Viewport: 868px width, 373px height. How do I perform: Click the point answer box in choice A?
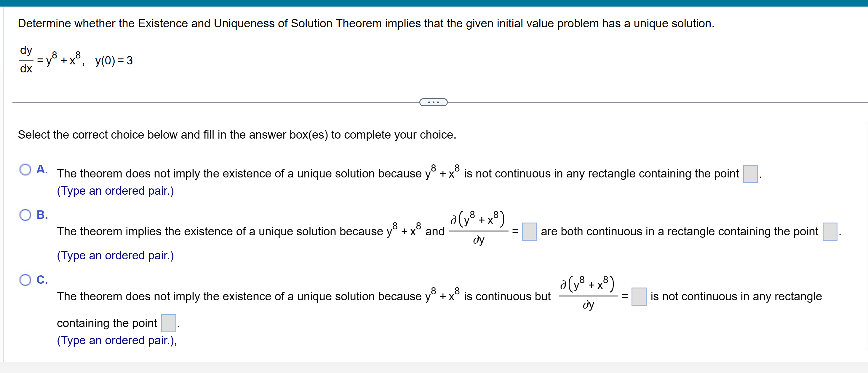[x=750, y=174]
